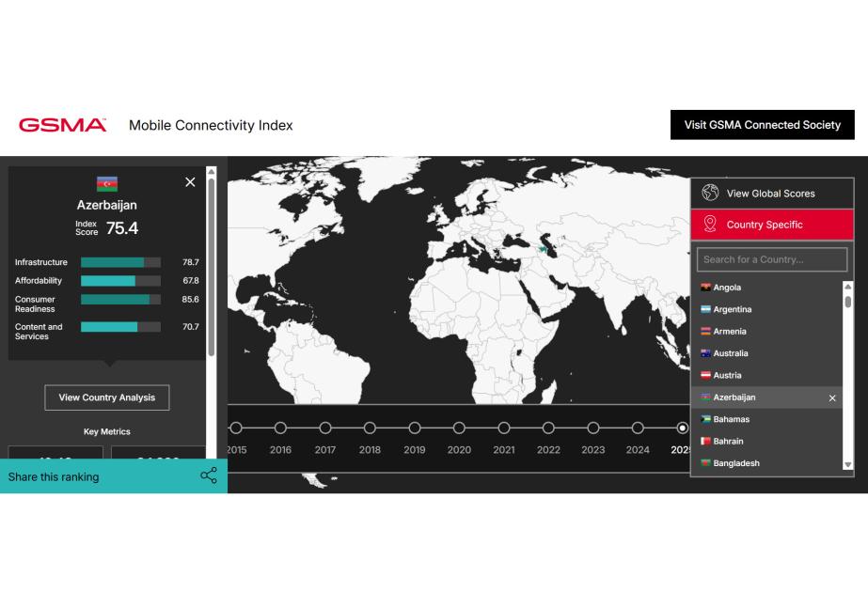Click the Angola flag icon in the list
Screen dimensions: 868x592
pos(706,288)
